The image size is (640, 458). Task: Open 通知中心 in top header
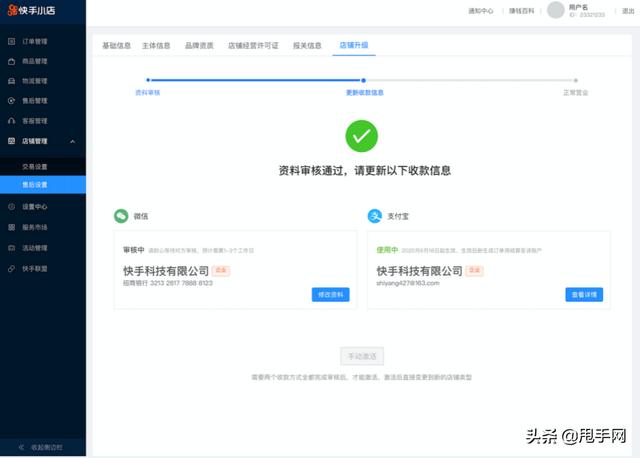481,11
